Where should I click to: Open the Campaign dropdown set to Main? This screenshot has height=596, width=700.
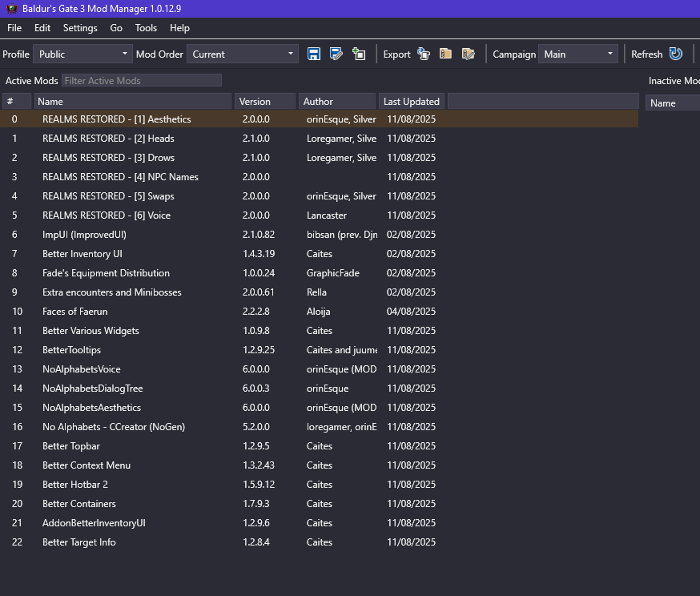click(x=578, y=54)
